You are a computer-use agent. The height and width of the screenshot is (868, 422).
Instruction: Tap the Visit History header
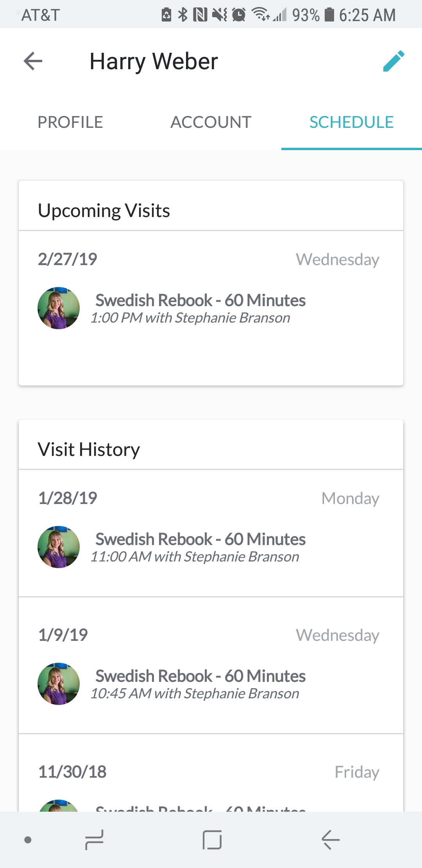(x=89, y=450)
